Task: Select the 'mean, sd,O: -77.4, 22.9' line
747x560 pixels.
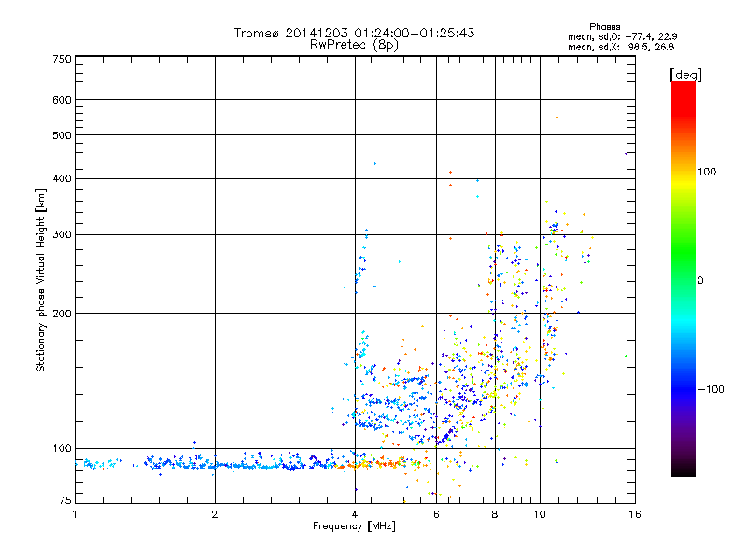Action: pos(622,36)
